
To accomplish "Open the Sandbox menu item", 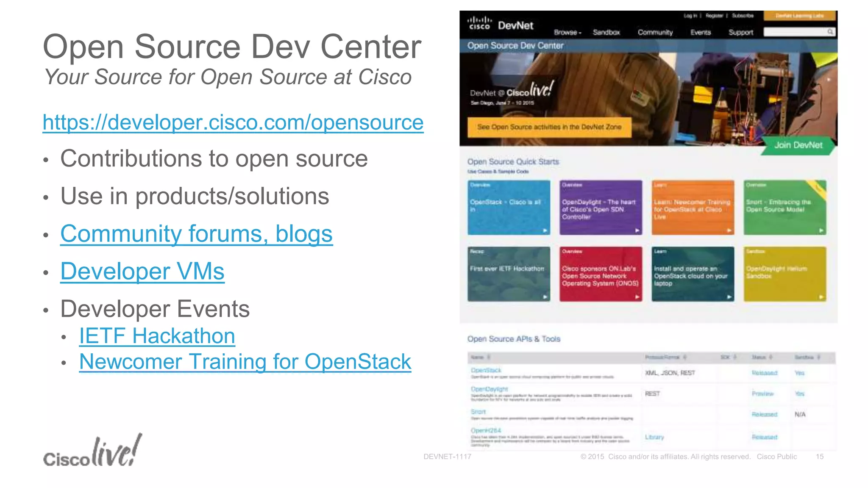I will point(606,33).
